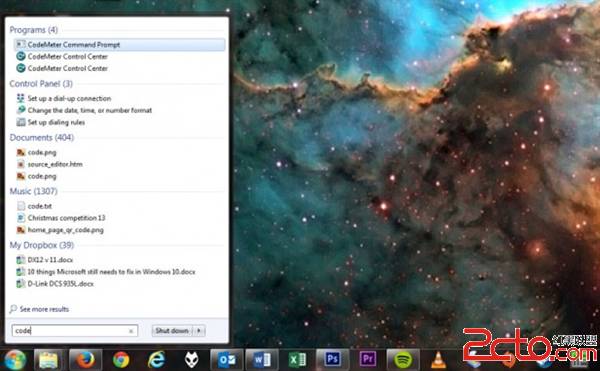Image resolution: width=600 pixels, height=371 pixels.
Task: Click the Music (1307) group header
Action: (33, 191)
